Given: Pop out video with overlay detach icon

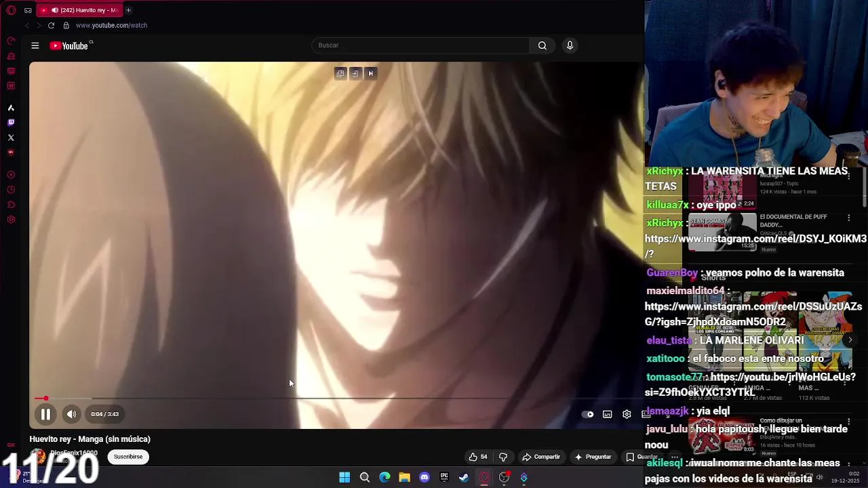Looking at the screenshot, I should (340, 73).
